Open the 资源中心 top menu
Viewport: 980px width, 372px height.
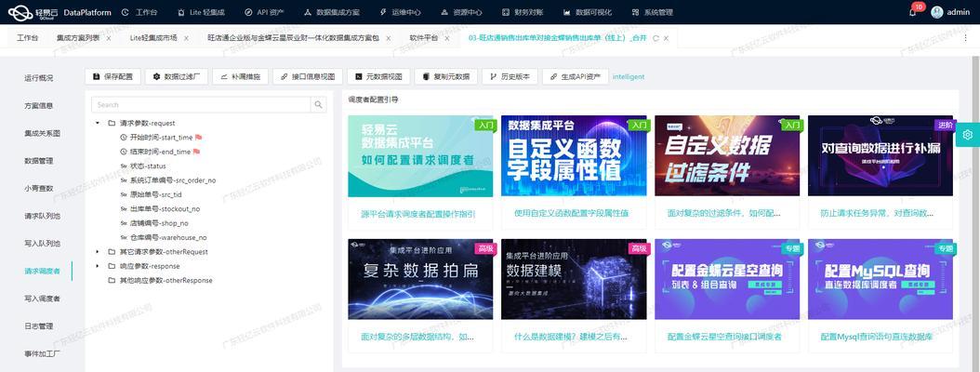(x=461, y=12)
